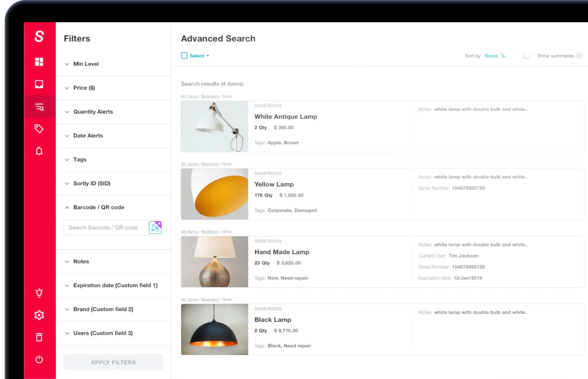Open the tags icon in sidebar
588x379 pixels.
pyautogui.click(x=39, y=129)
